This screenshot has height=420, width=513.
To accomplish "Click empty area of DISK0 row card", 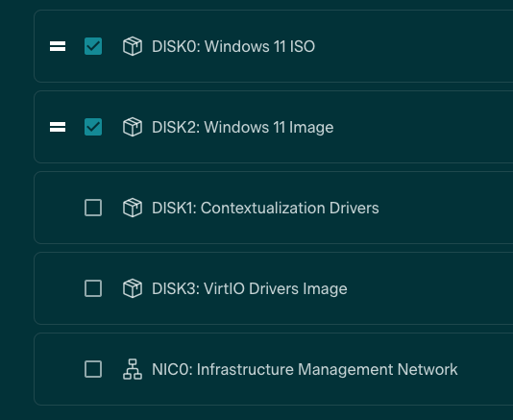I will click(416, 46).
